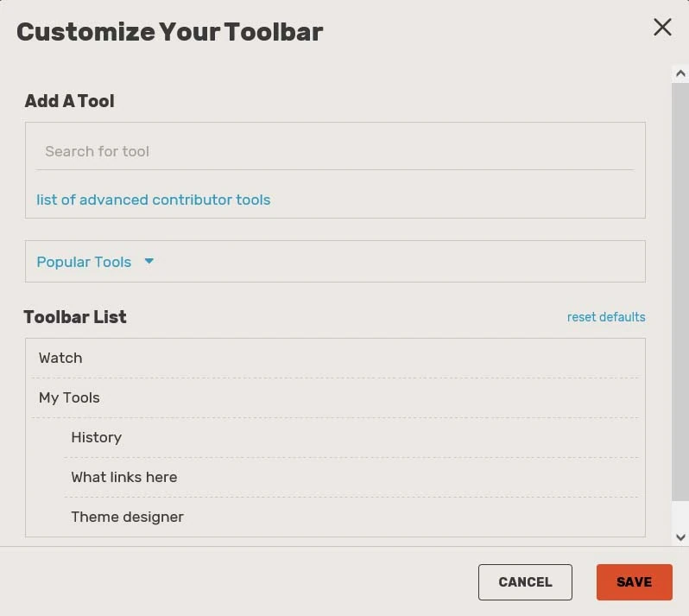Screen dimensions: 689x616
Task: Click the Add A Tool heading
Action: (69, 101)
